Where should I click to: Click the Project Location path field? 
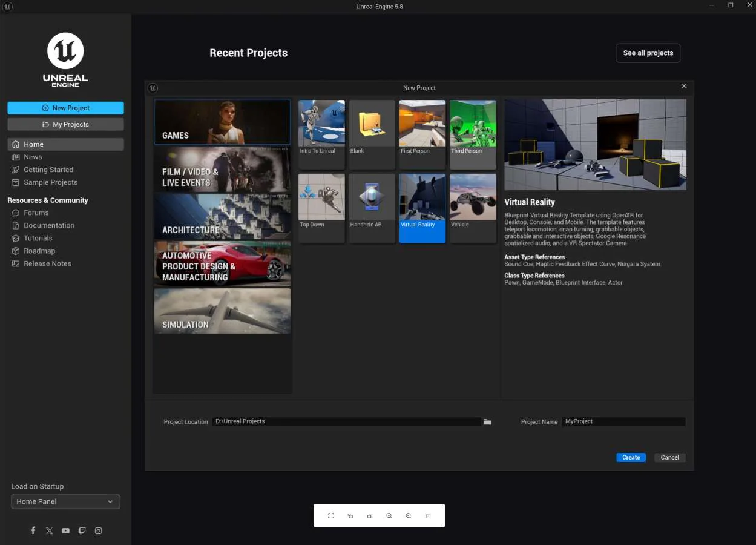(346, 421)
